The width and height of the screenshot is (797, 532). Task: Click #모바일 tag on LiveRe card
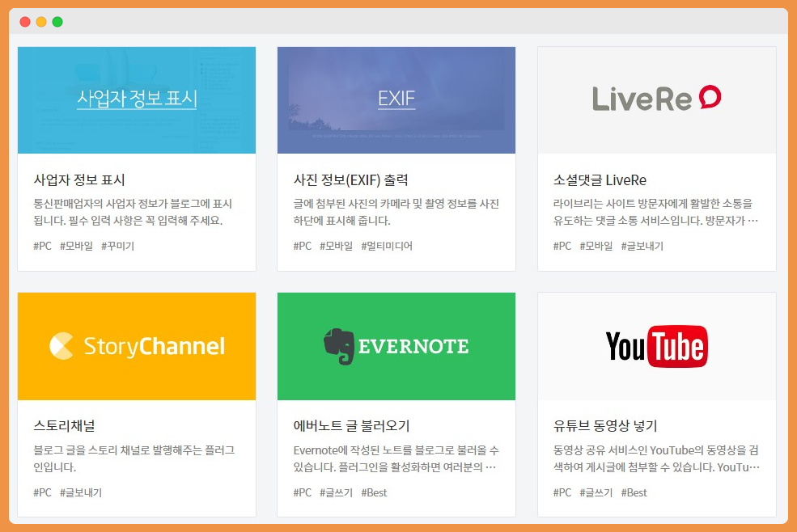point(596,246)
